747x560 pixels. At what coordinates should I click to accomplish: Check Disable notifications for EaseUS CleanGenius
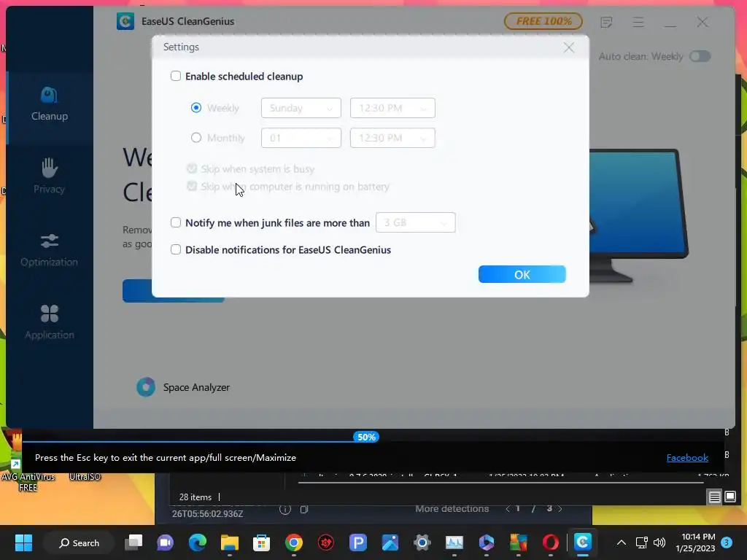[x=176, y=249]
